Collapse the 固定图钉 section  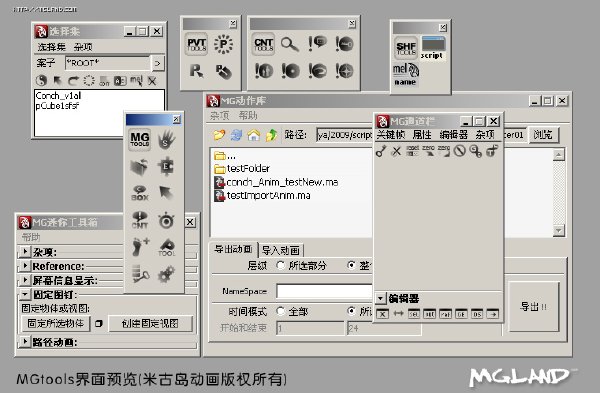point(25,294)
